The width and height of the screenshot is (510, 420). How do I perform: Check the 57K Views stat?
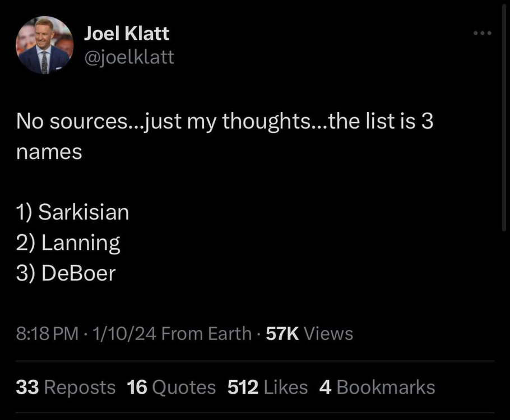pos(309,334)
